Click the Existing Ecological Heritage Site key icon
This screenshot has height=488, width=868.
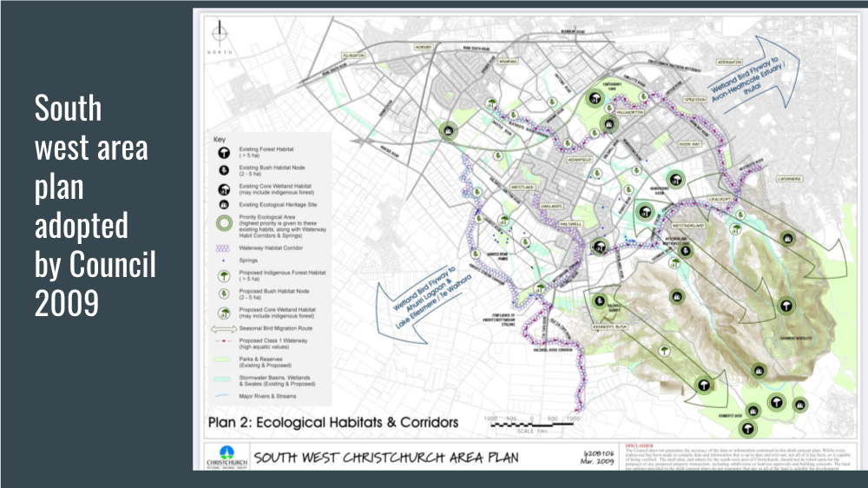pyautogui.click(x=224, y=205)
